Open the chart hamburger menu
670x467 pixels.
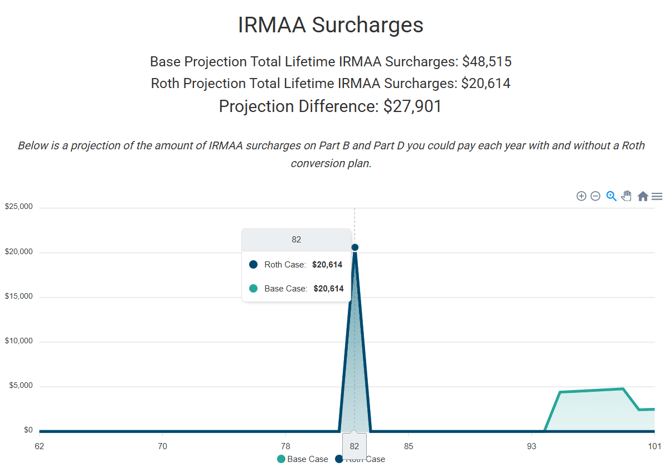(x=657, y=196)
